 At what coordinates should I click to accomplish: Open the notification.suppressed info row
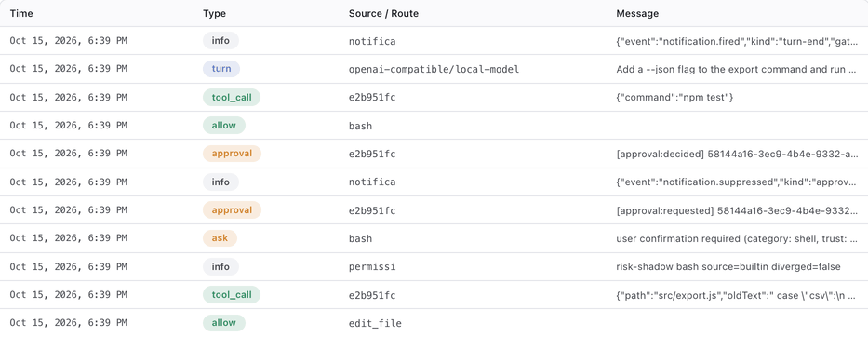pyautogui.click(x=434, y=182)
